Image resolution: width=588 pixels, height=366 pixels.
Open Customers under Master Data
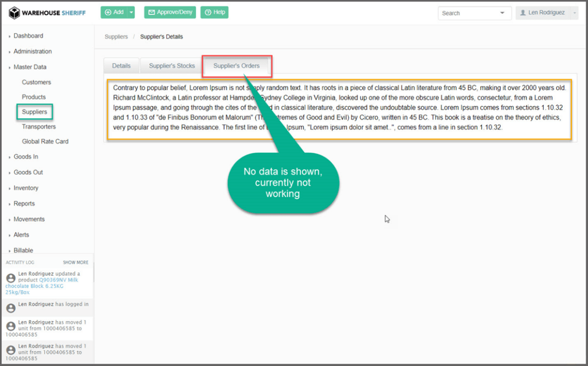click(36, 82)
